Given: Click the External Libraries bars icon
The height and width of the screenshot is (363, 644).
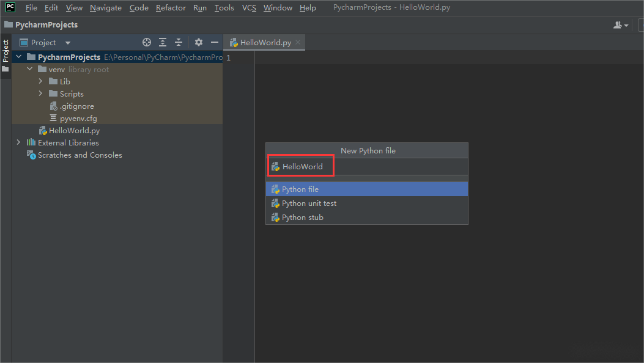Looking at the screenshot, I should [x=31, y=142].
